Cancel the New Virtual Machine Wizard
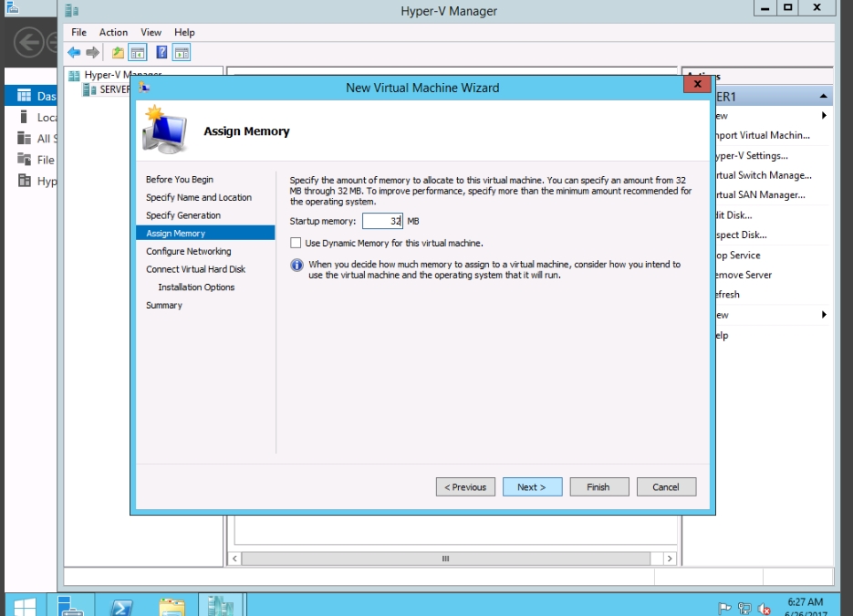This screenshot has width=853, height=616. click(x=666, y=487)
